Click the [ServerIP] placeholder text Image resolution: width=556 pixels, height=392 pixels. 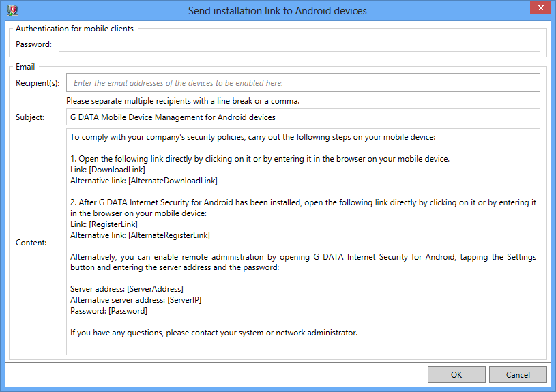tap(184, 300)
